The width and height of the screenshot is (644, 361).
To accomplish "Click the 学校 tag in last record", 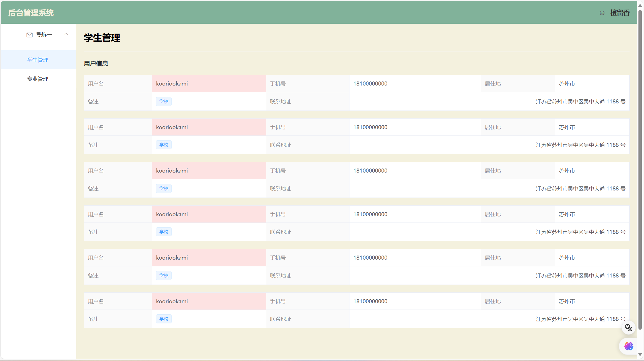I will tap(164, 319).
